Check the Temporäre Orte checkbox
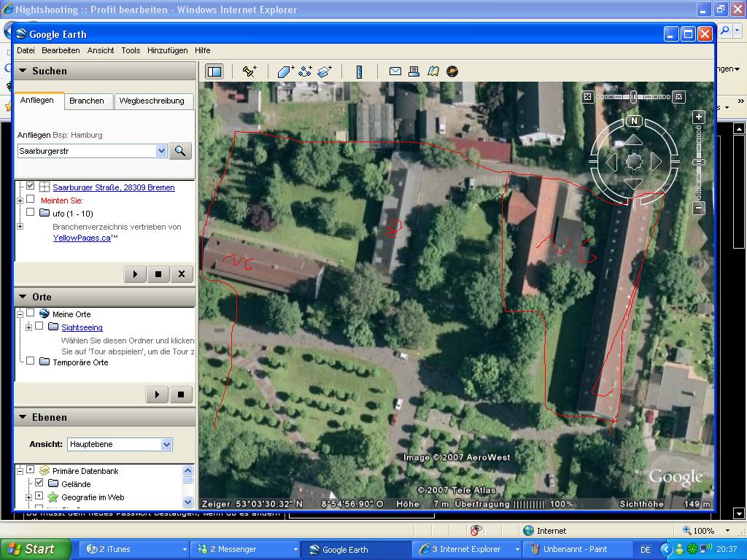Screen dimensions: 747x560 (31, 362)
